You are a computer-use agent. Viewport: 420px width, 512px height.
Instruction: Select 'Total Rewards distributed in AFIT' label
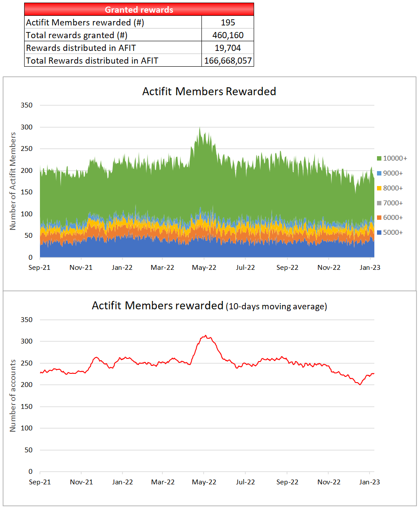92,61
